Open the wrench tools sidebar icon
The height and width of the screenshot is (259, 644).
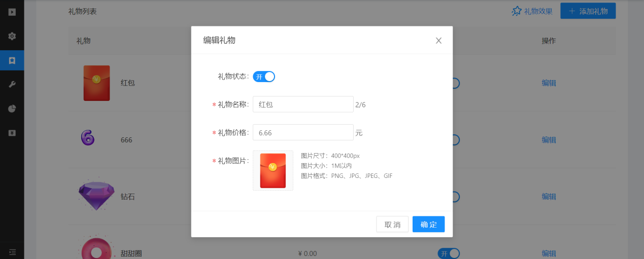point(12,84)
